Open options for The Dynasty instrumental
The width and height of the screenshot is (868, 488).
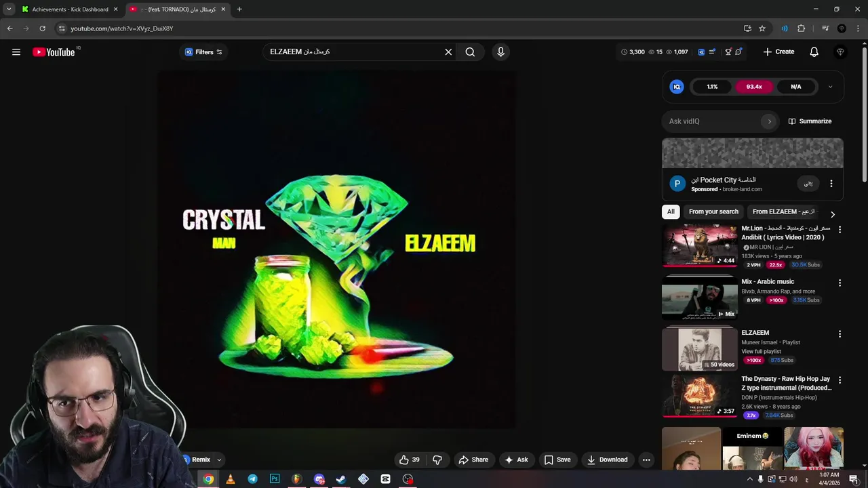(x=840, y=380)
